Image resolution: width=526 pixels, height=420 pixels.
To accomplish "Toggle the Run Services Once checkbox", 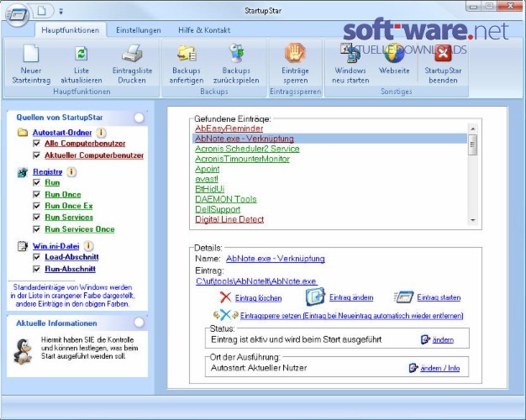I will (x=37, y=229).
